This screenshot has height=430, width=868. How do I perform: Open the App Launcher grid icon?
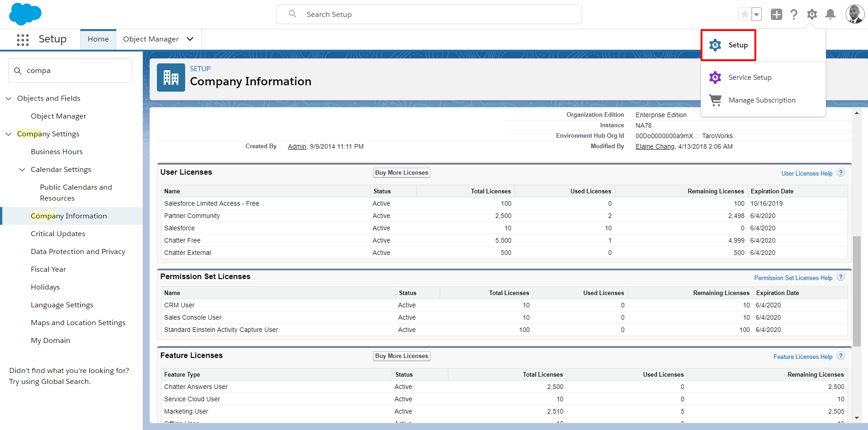point(23,40)
